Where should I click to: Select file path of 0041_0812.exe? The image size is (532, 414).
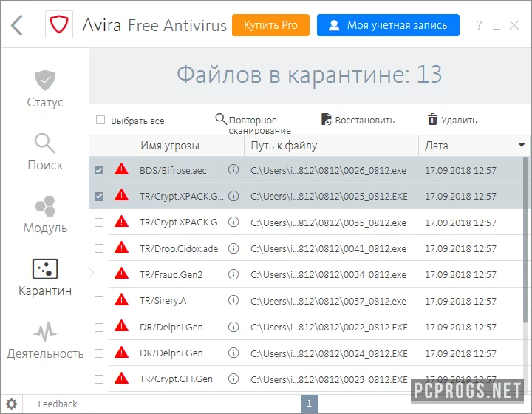point(328,248)
